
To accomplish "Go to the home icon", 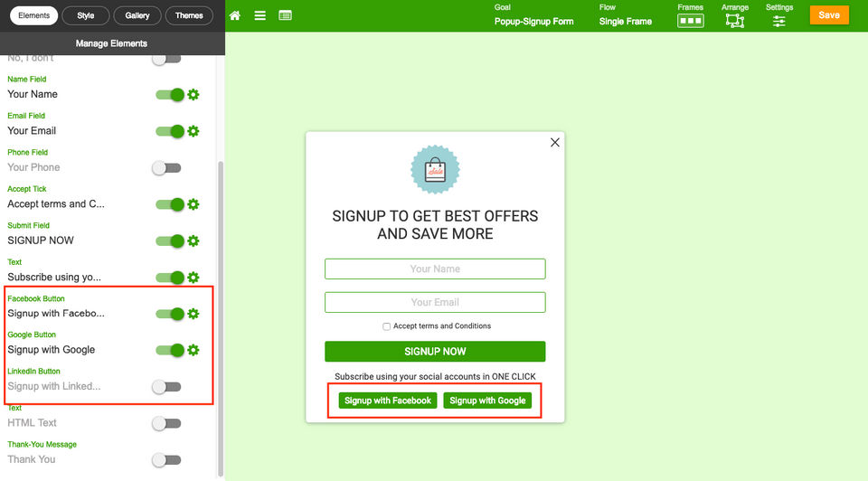I will (x=235, y=15).
